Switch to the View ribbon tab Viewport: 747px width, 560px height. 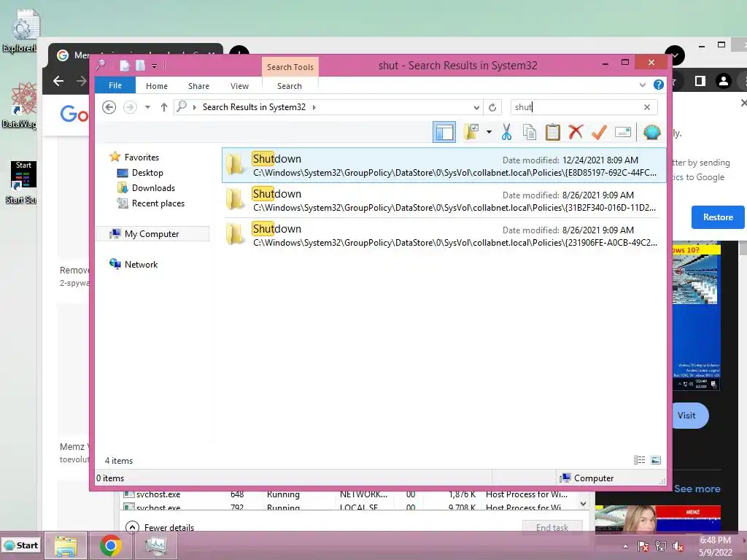(239, 86)
